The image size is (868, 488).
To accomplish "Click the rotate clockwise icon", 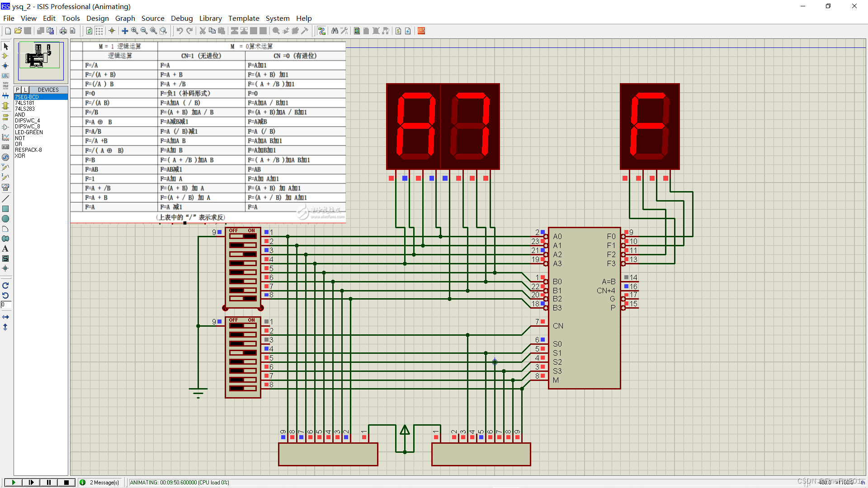I will point(5,286).
